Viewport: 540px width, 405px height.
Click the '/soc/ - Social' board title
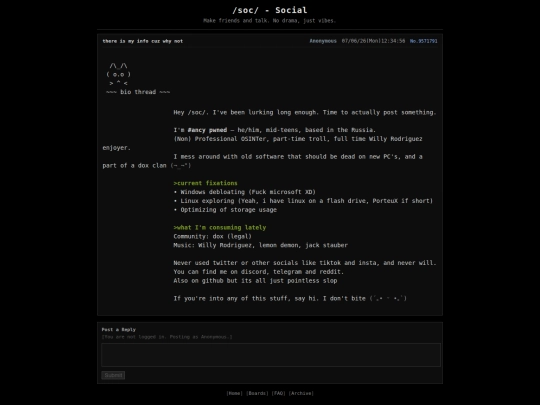pos(270,10)
